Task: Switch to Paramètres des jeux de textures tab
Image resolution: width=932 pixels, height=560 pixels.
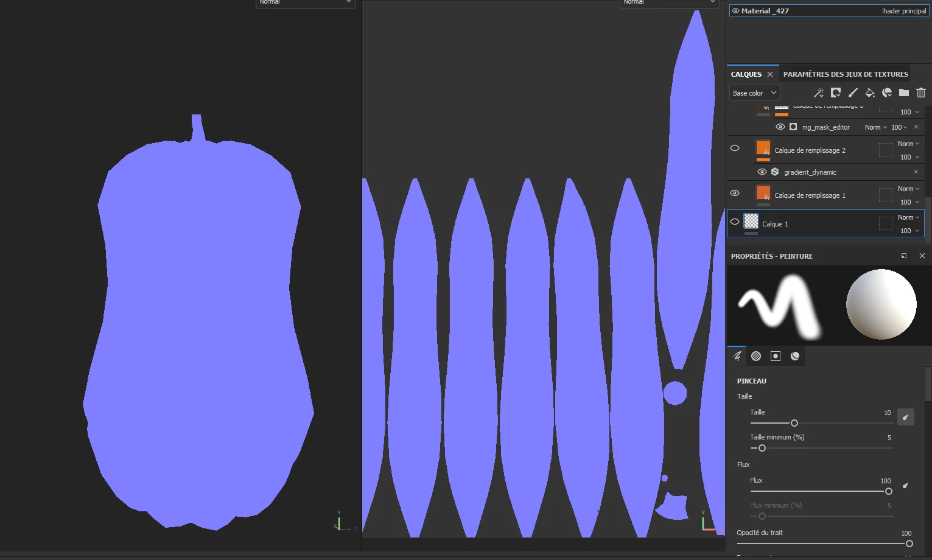Action: click(x=846, y=74)
